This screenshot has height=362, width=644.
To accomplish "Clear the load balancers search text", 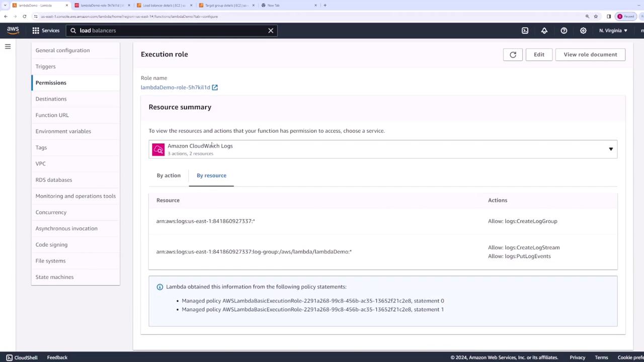I will coord(271,31).
